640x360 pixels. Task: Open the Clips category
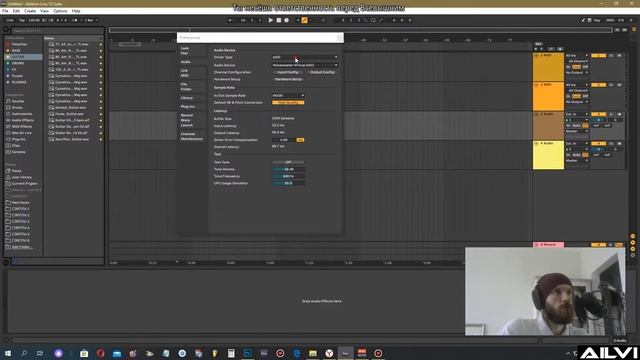[16, 146]
